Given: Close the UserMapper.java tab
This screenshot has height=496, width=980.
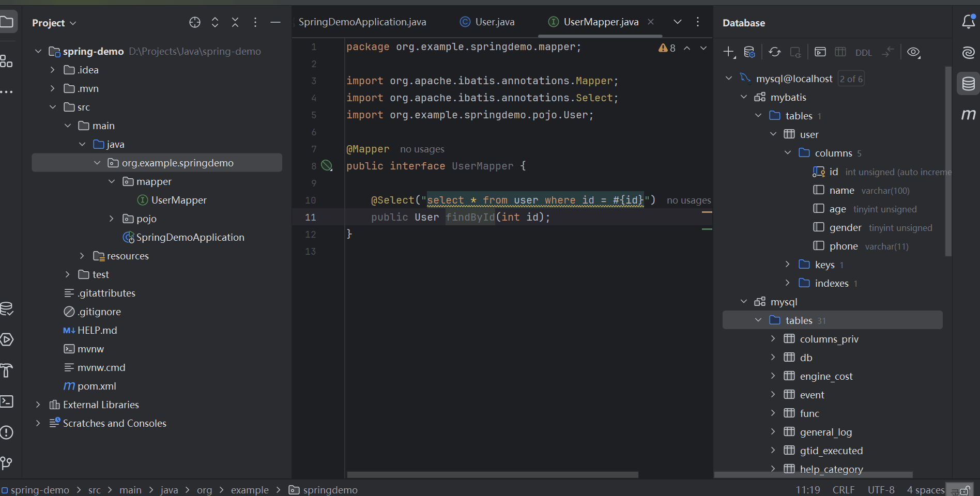Looking at the screenshot, I should coord(651,22).
